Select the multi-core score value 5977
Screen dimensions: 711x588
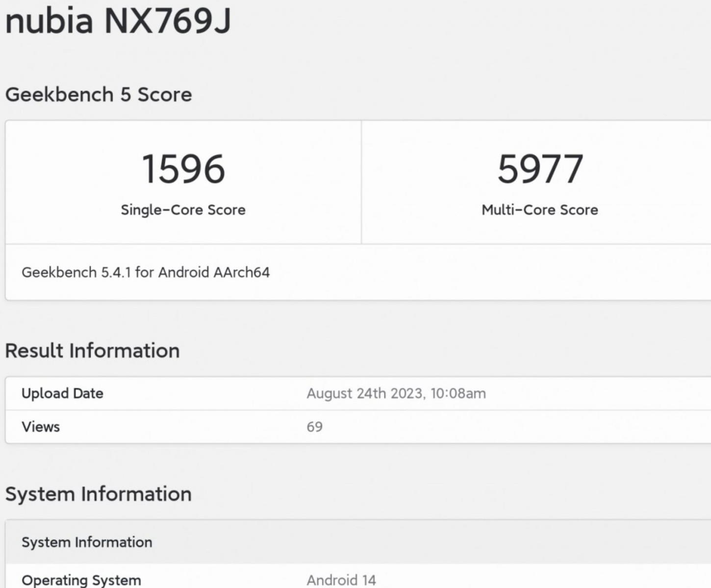[540, 169]
